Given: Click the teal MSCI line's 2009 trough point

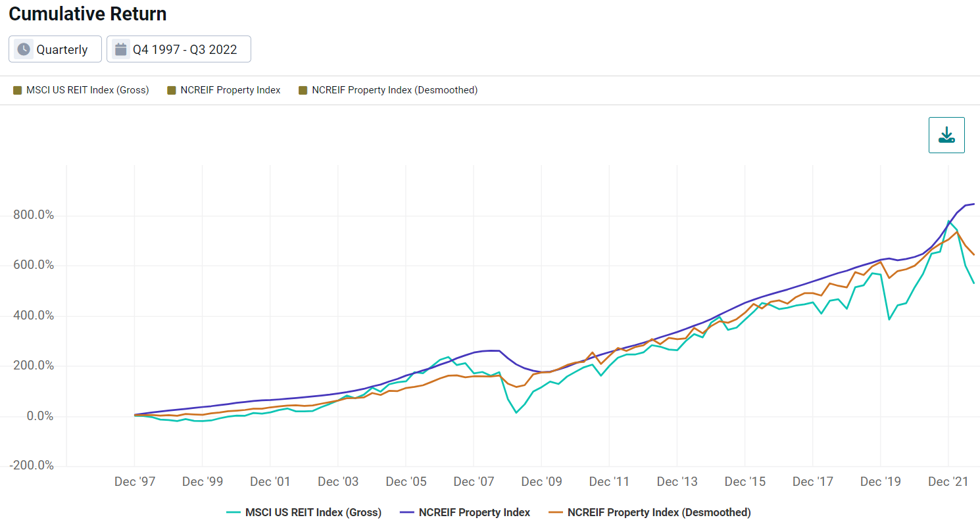Looking at the screenshot, I should pos(516,412).
